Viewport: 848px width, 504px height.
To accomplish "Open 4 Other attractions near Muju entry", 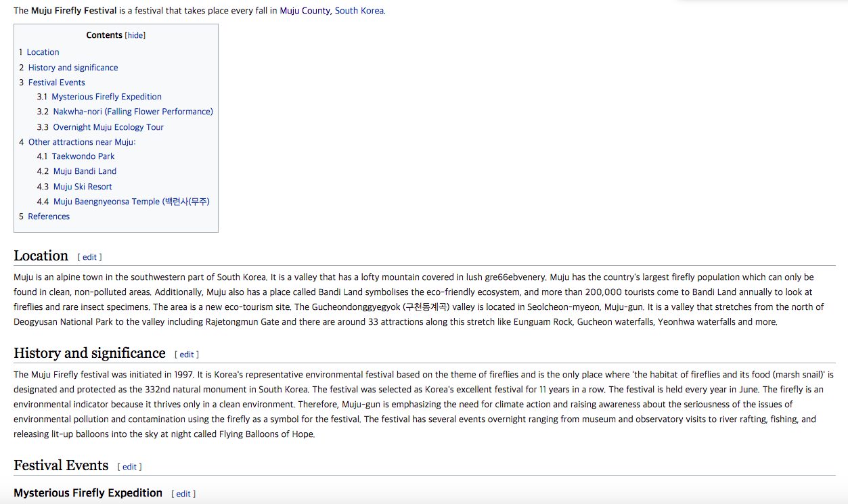I will [77, 142].
